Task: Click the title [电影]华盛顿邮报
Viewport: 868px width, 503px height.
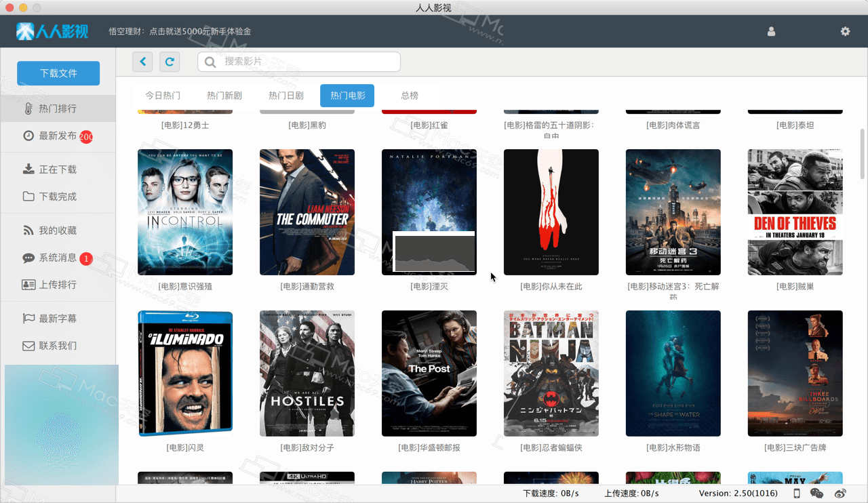Action: [x=429, y=448]
